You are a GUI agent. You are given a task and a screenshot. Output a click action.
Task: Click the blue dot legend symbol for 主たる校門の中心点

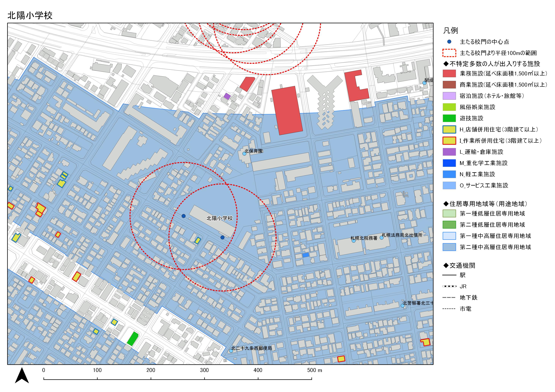(449, 42)
